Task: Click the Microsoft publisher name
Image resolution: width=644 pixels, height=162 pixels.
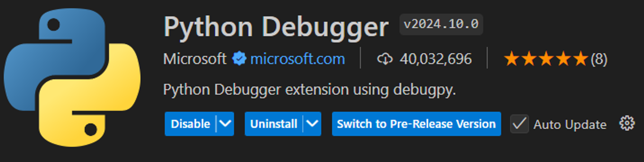Action: 195,59
